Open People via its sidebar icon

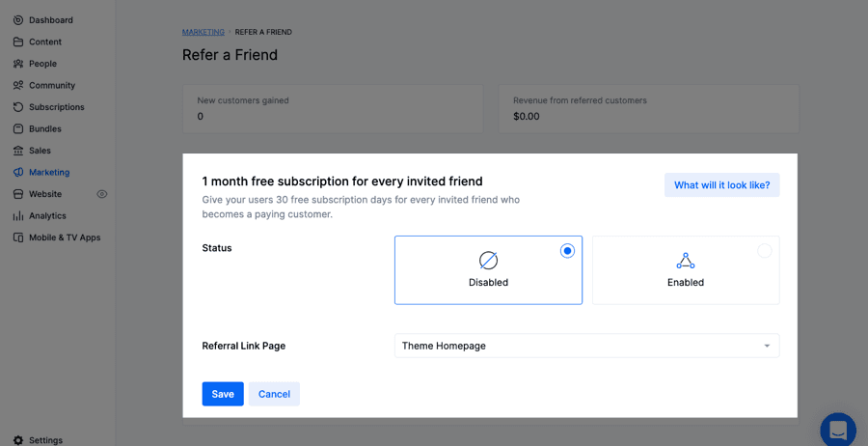pos(18,64)
